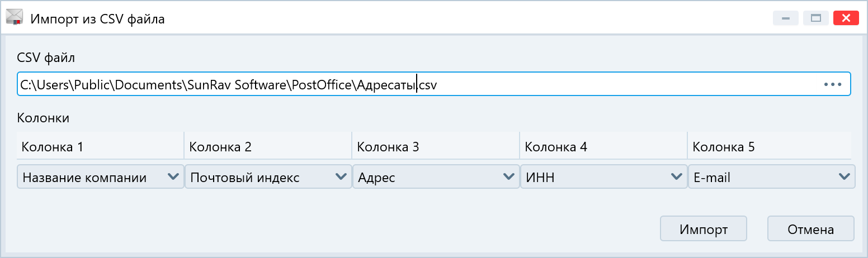Open the Название компании dropdown
The width and height of the screenshot is (868, 258).
tap(101, 177)
